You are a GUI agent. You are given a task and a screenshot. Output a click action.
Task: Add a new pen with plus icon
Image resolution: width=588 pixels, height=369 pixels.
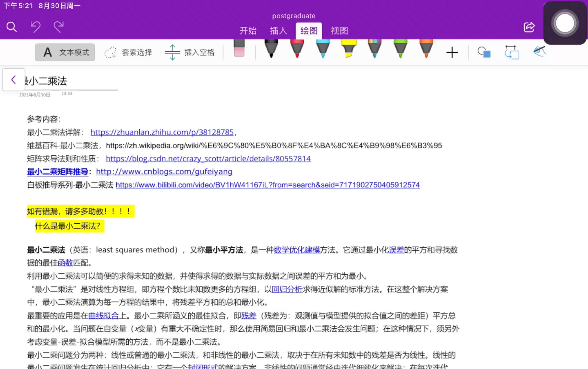452,52
